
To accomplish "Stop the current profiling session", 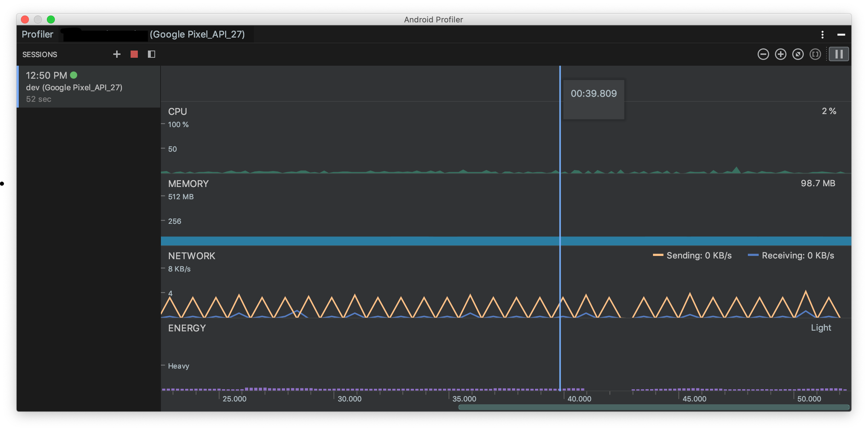I will (134, 54).
